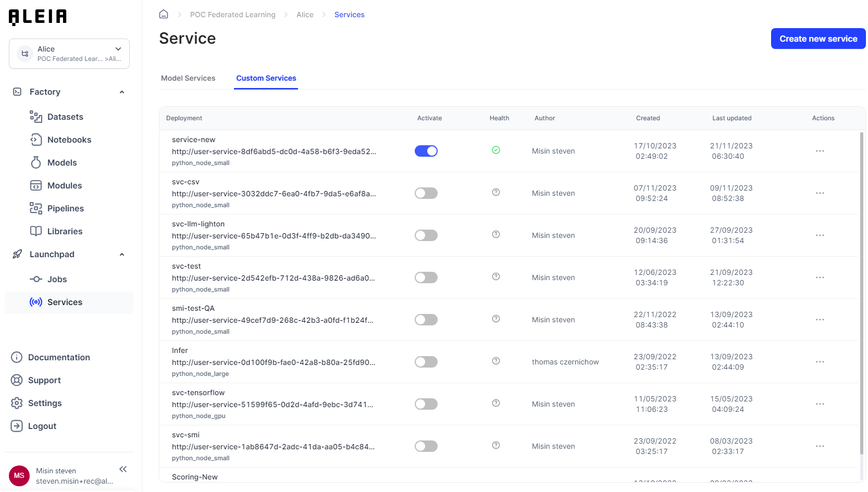
Task: Collapse the Factory section
Action: [x=121, y=92]
